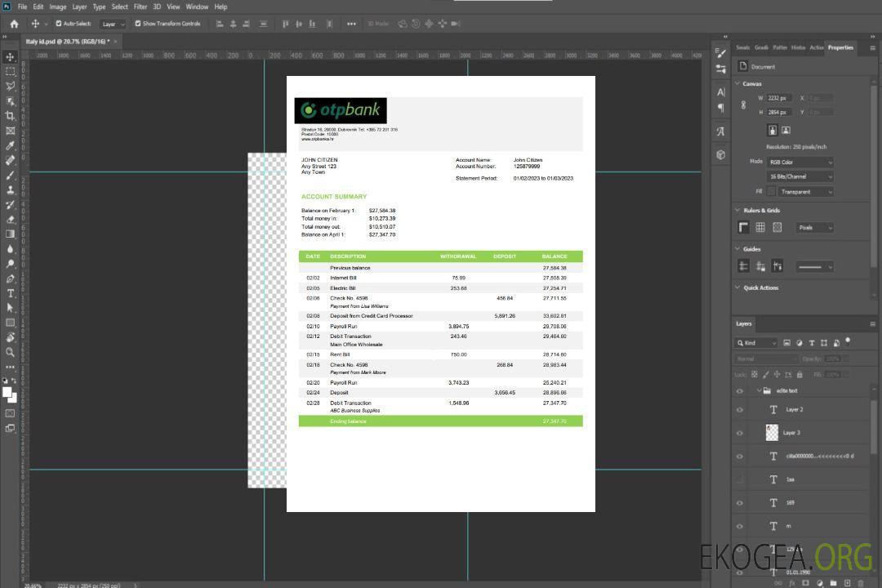
Task: Select the Frame tool
Action: pos(10,131)
